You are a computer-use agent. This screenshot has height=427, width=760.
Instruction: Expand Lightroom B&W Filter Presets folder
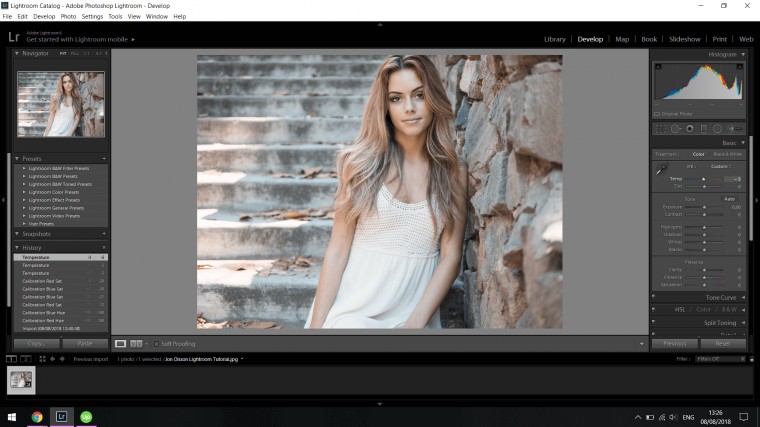coord(24,168)
